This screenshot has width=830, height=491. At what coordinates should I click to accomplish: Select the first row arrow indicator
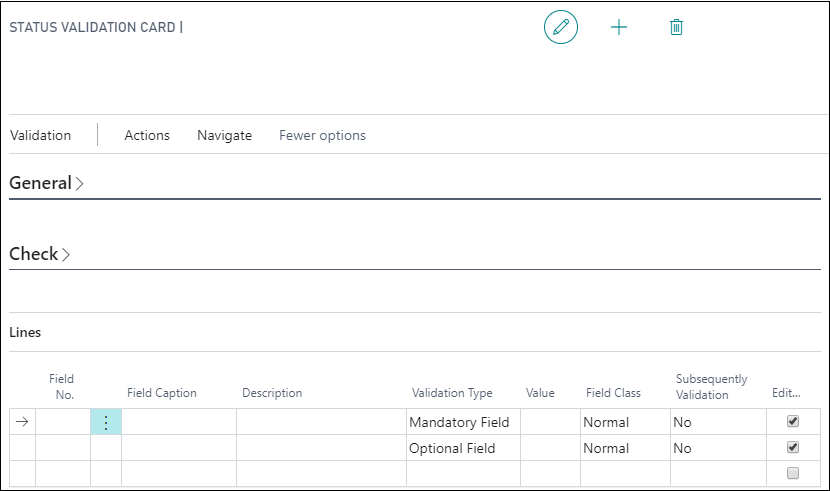click(22, 422)
